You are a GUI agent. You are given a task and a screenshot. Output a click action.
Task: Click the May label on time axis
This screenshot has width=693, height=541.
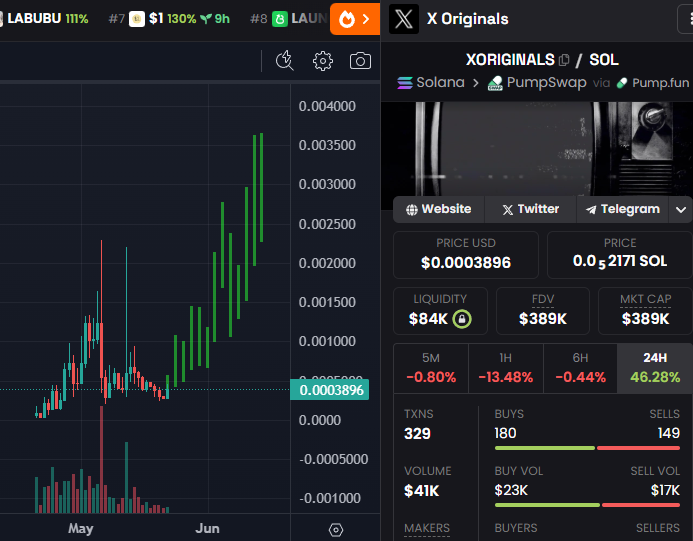[81, 529]
